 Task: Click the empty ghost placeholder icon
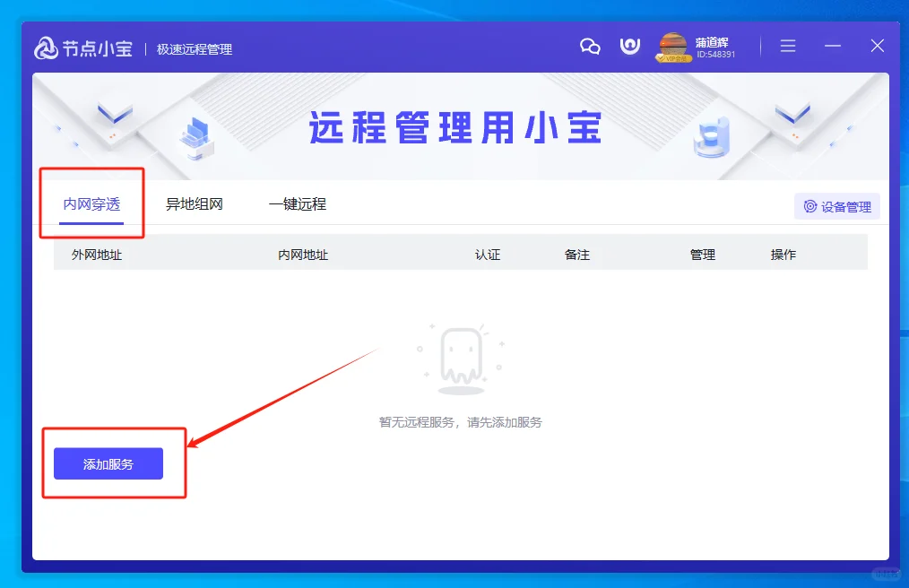pos(461,359)
